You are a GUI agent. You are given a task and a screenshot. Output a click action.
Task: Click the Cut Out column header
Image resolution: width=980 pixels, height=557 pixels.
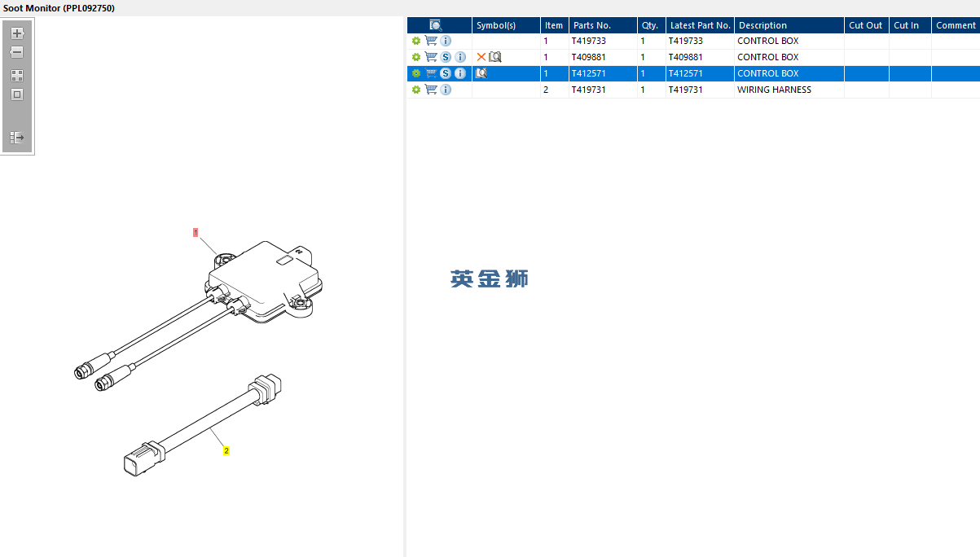(x=865, y=25)
